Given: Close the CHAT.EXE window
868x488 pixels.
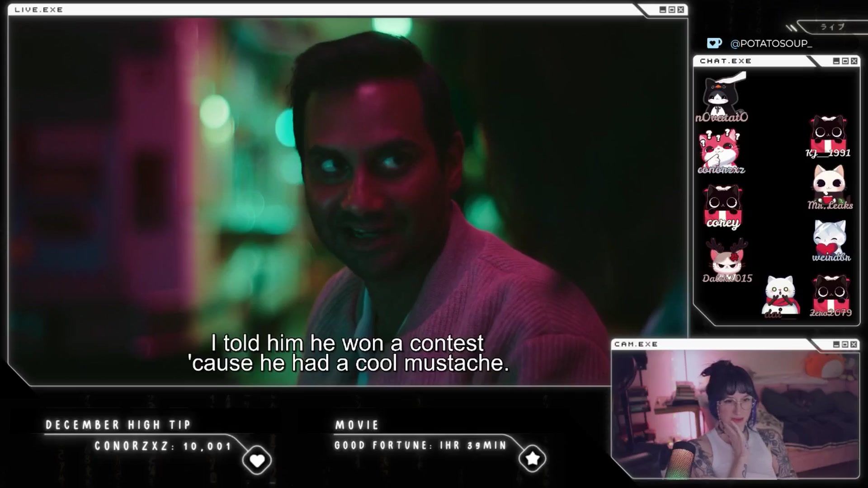Looking at the screenshot, I should [x=854, y=61].
